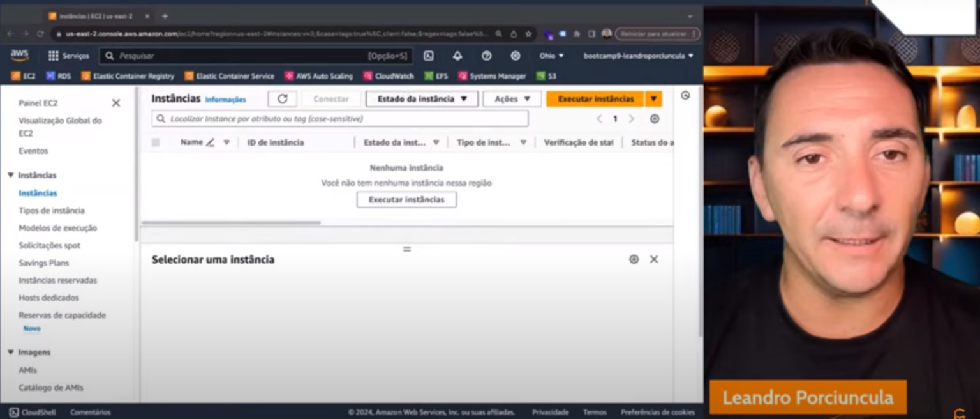The height and width of the screenshot is (419, 980).
Task: Click the help question mark icon
Action: pos(486,56)
